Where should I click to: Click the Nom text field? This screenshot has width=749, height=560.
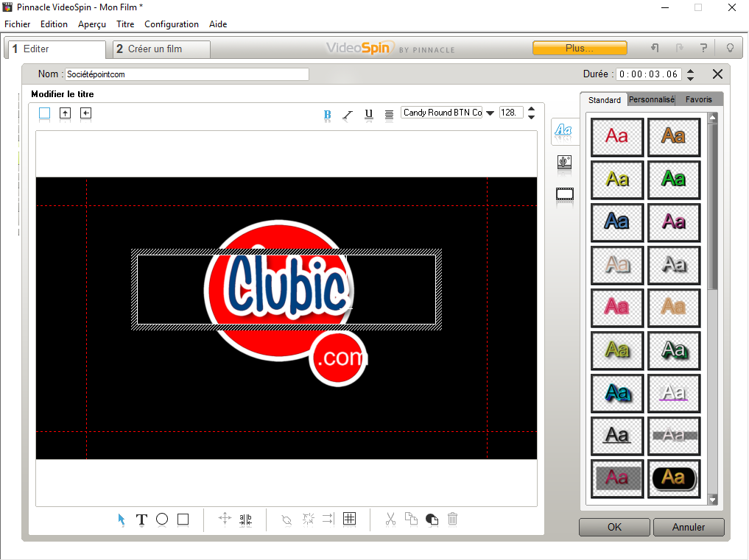pos(186,74)
